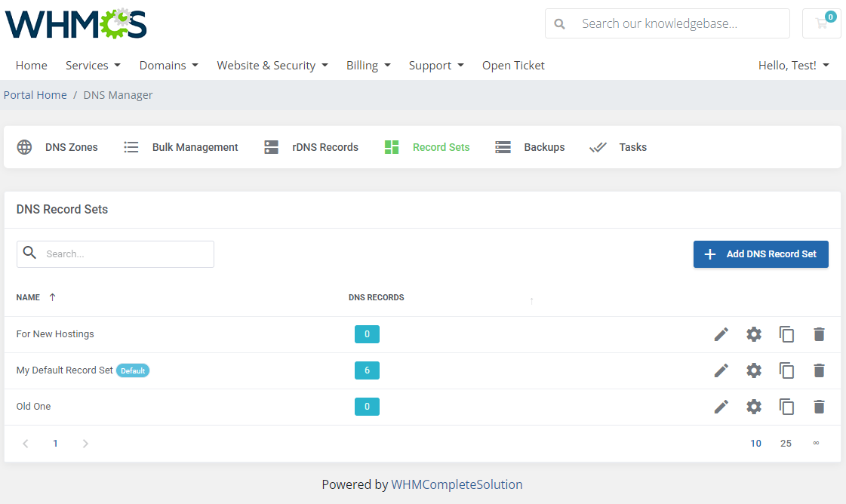
Task: Expand the Billing dropdown menu
Action: pyautogui.click(x=368, y=66)
